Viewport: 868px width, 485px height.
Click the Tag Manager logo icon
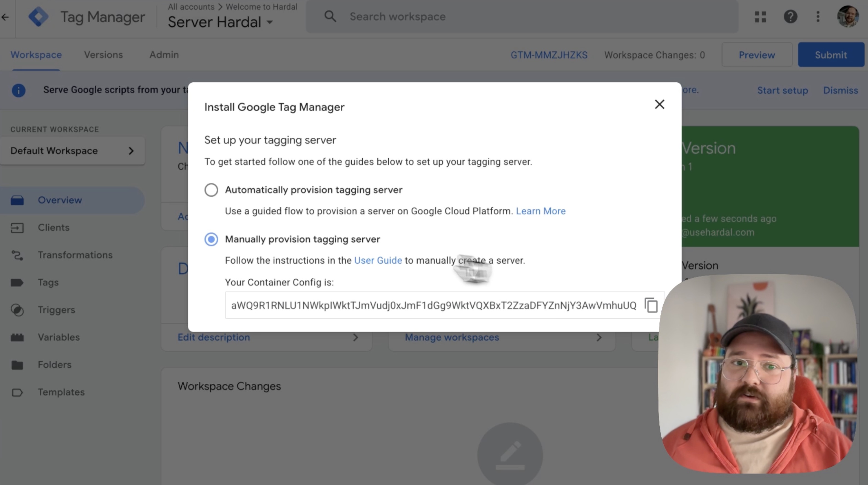point(38,17)
